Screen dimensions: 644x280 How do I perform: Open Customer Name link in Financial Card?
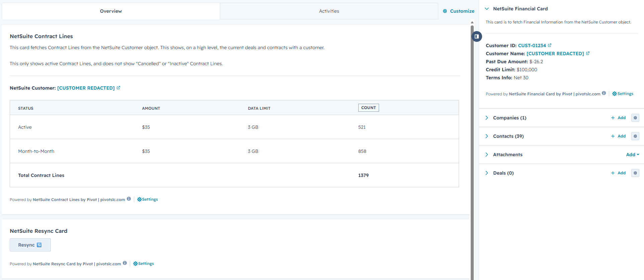point(555,54)
